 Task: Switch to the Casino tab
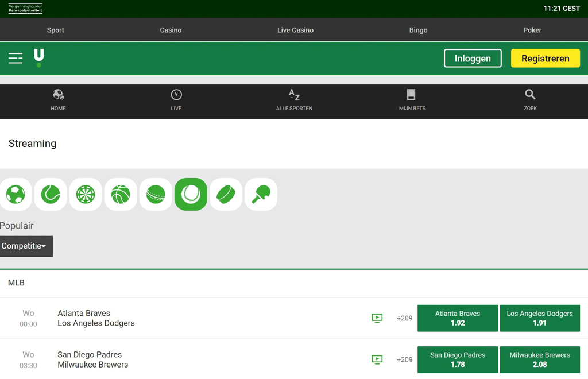tap(171, 30)
